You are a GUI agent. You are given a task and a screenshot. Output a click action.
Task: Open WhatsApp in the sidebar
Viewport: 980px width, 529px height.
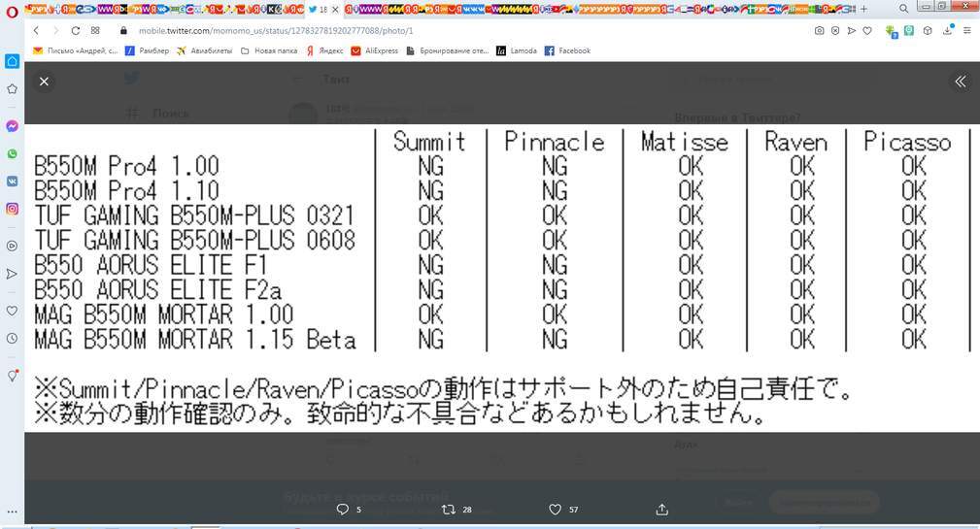12,153
